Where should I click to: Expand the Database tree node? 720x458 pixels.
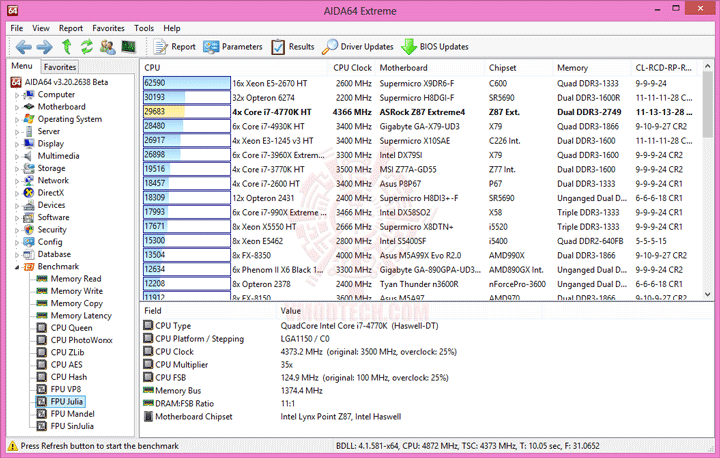click(x=17, y=254)
